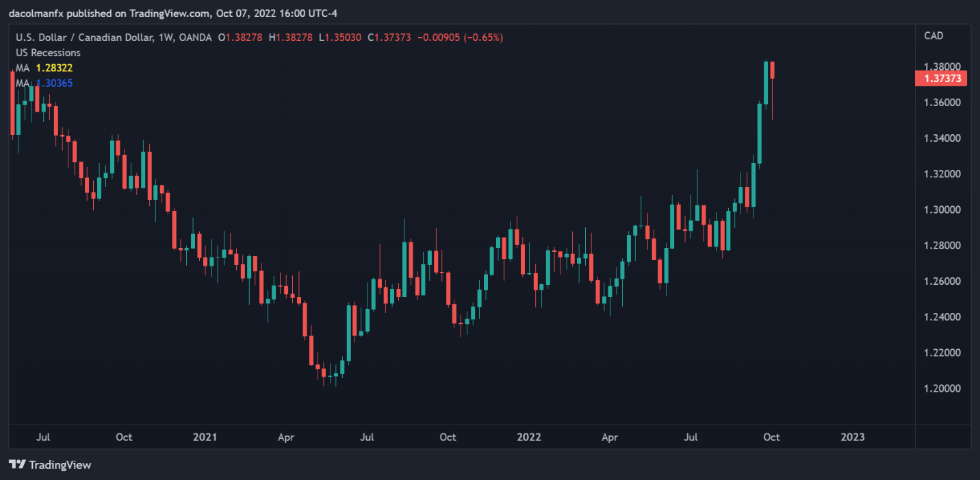Click the 1.34000 price axis label

point(942,138)
